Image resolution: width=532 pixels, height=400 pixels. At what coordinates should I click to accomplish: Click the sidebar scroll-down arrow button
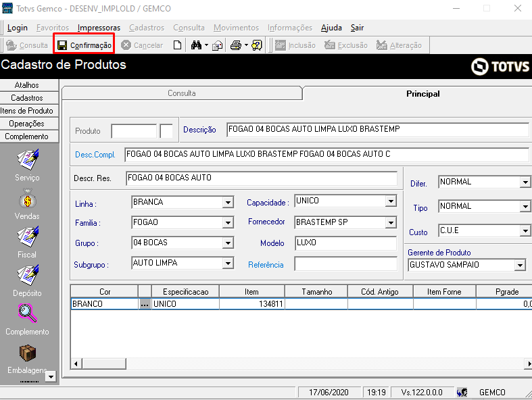(x=51, y=376)
